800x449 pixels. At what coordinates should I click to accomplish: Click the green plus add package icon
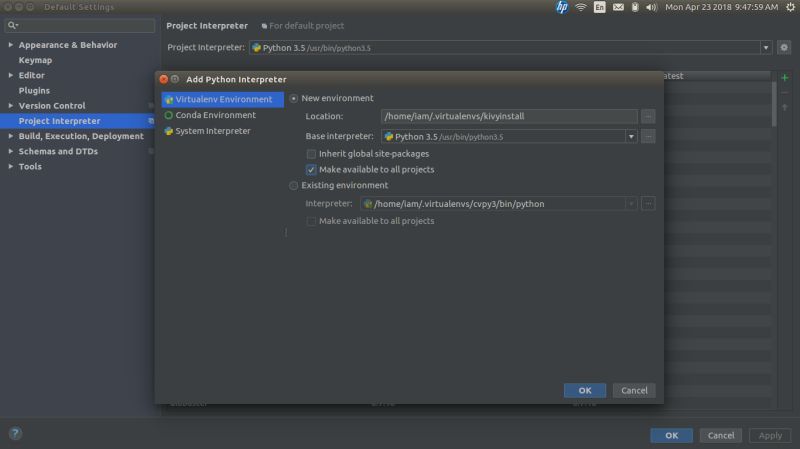click(x=785, y=78)
